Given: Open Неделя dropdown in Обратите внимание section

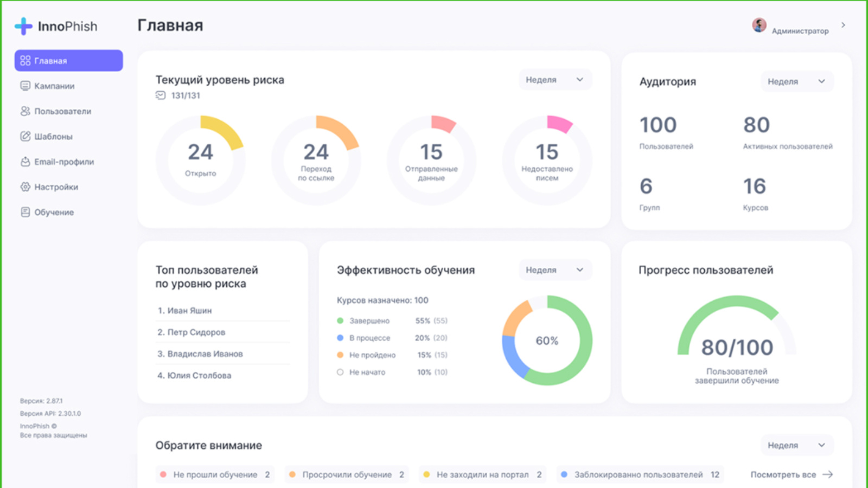Looking at the screenshot, I should (x=796, y=445).
